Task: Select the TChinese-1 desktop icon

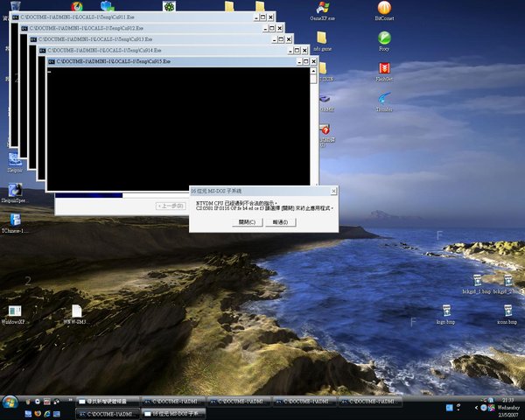Action: 15,223
